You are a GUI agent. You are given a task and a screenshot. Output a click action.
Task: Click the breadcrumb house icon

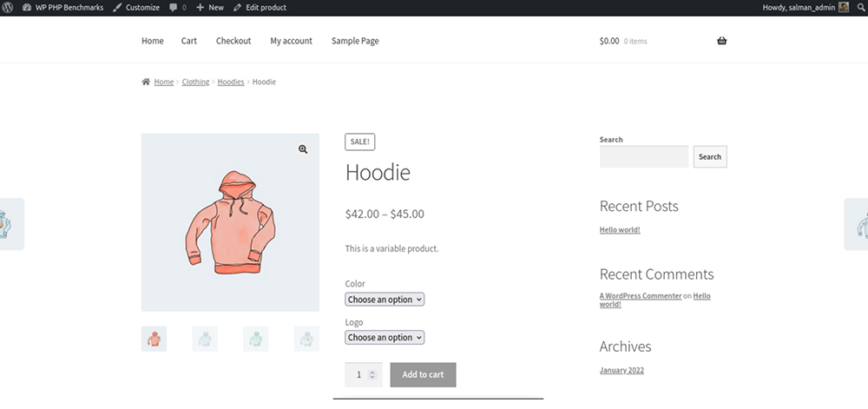(x=146, y=82)
